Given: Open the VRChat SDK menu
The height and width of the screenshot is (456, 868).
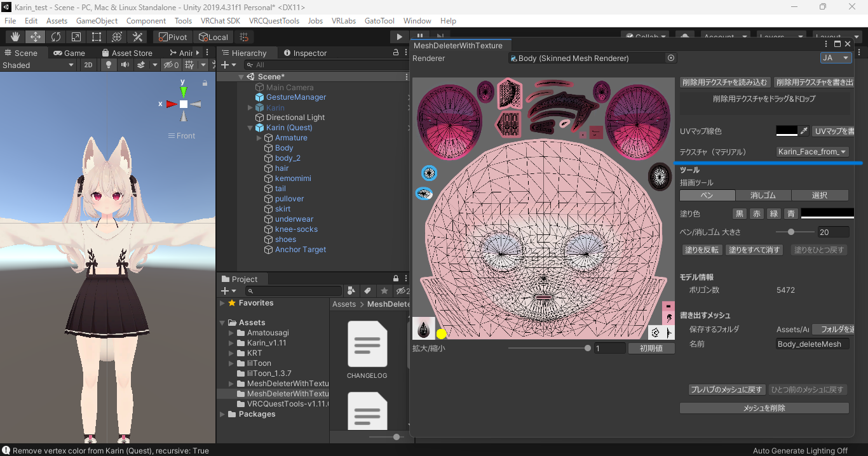Looking at the screenshot, I should 220,21.
